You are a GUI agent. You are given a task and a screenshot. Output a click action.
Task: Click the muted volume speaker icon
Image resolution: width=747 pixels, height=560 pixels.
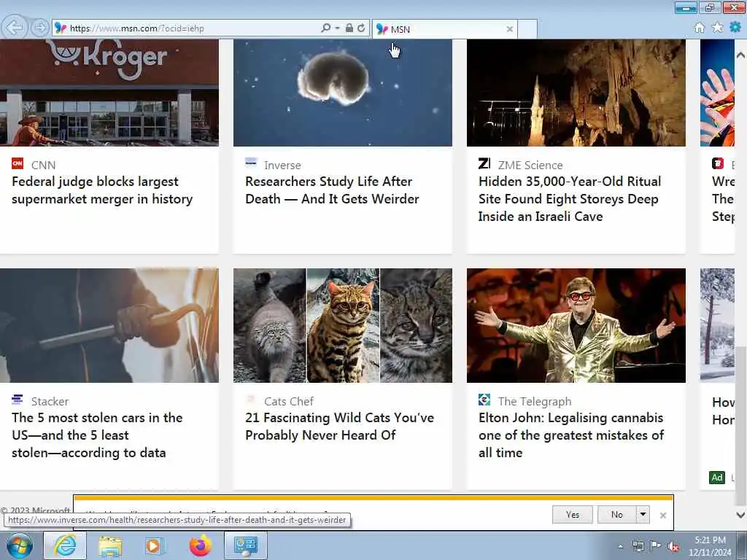point(673,546)
